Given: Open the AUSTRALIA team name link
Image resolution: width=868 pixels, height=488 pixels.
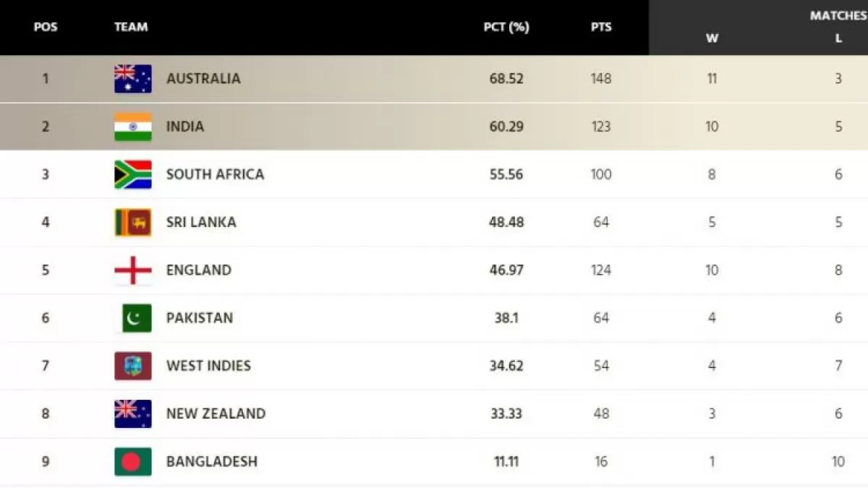Looking at the screenshot, I should (x=203, y=79).
